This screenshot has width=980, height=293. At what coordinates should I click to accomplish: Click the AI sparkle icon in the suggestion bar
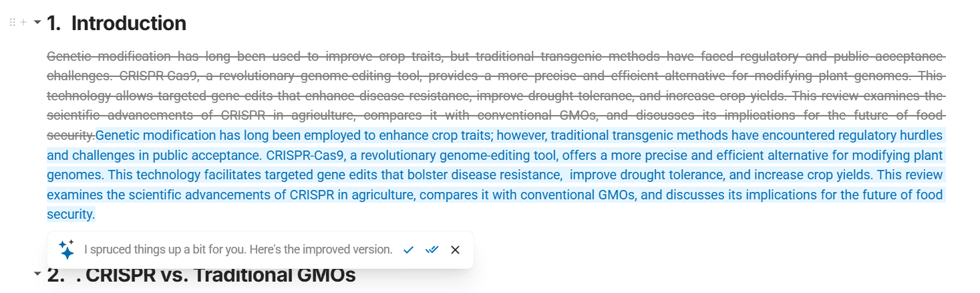pos(66,250)
